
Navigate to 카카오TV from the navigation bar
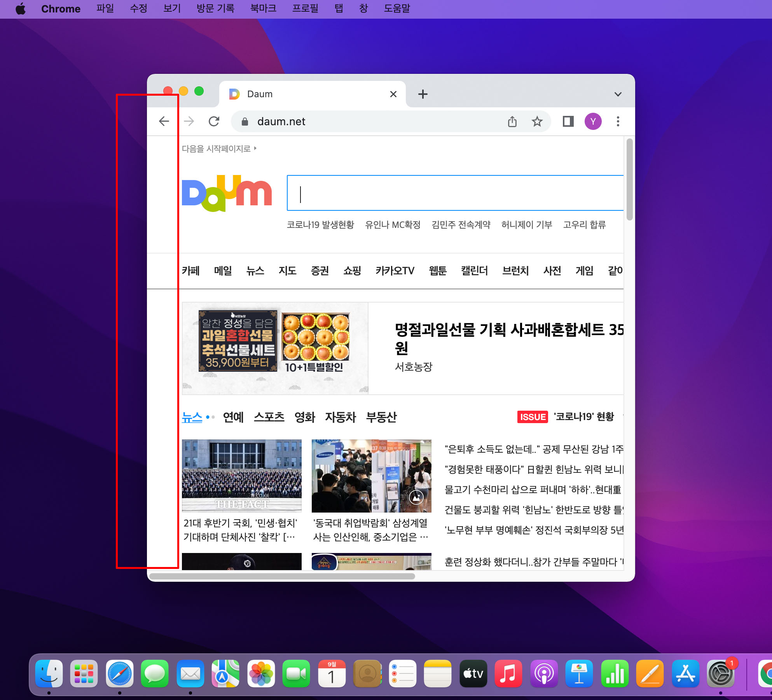click(x=395, y=271)
